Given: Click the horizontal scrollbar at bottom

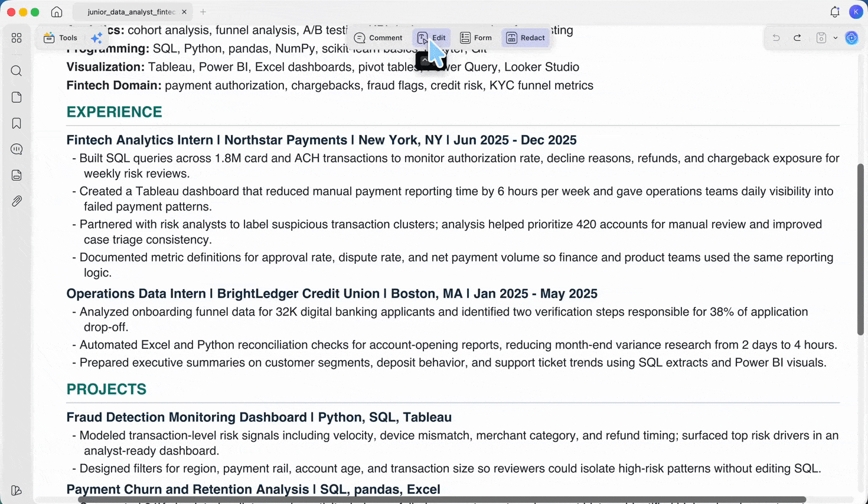Looking at the screenshot, I should (x=442, y=500).
